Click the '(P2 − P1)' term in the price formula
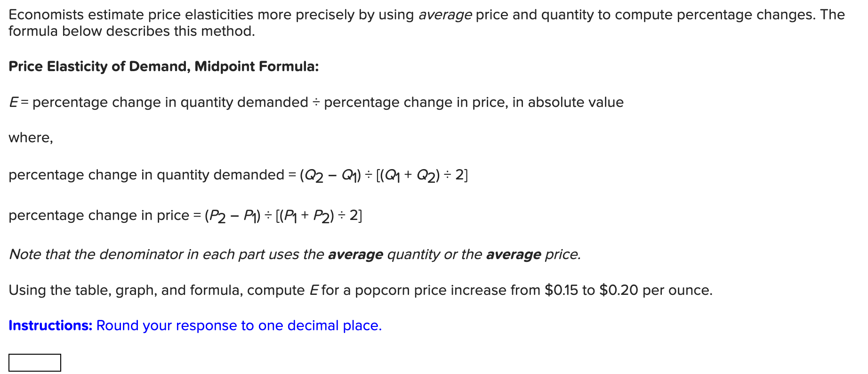 [x=233, y=216]
